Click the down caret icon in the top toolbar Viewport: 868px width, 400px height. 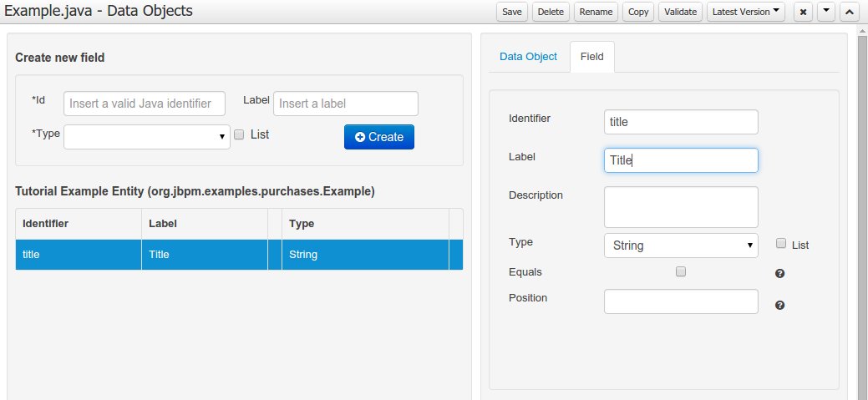click(825, 13)
